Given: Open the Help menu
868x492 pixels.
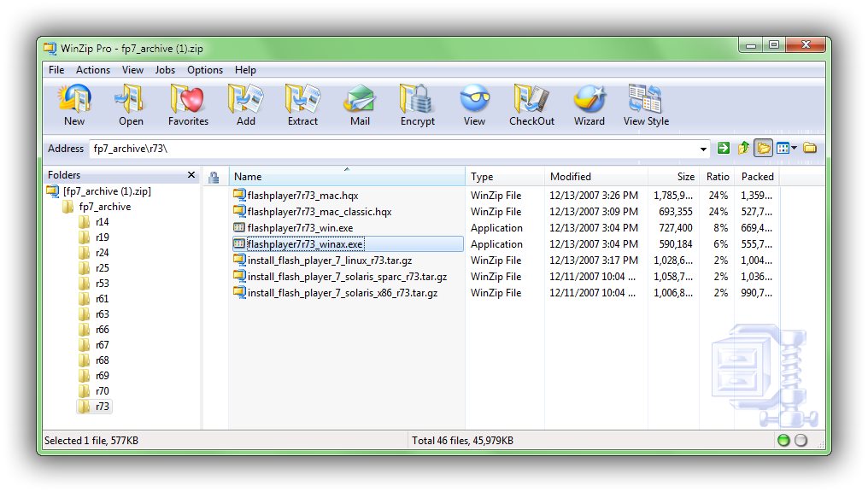Looking at the screenshot, I should (x=245, y=70).
